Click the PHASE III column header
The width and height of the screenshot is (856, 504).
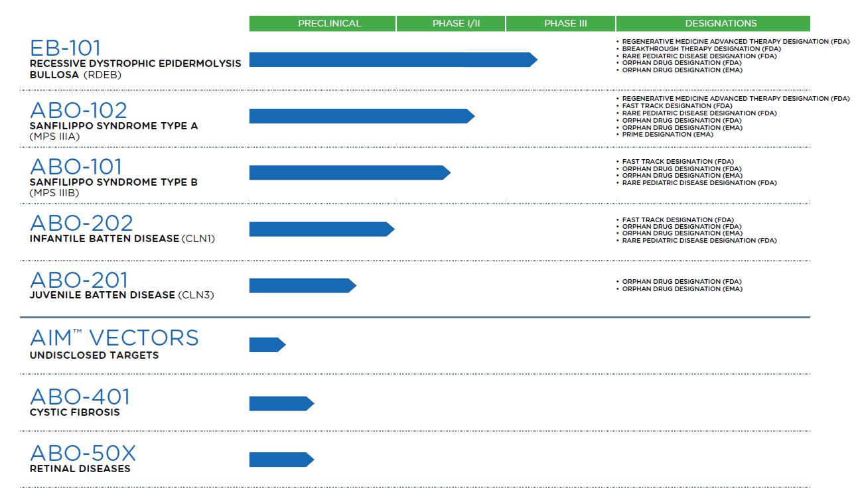click(565, 23)
